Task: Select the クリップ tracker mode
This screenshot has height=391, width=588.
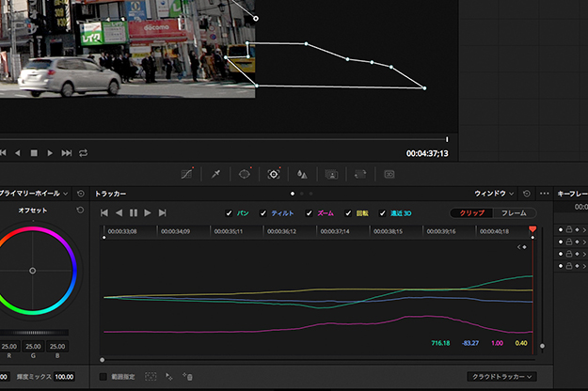Action: [471, 213]
